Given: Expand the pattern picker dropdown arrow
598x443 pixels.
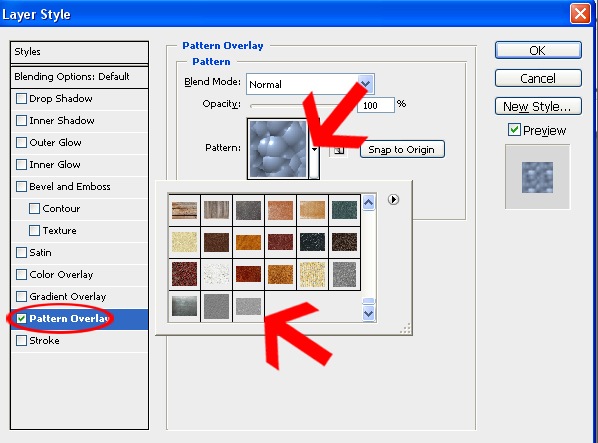Looking at the screenshot, I should [x=314, y=149].
